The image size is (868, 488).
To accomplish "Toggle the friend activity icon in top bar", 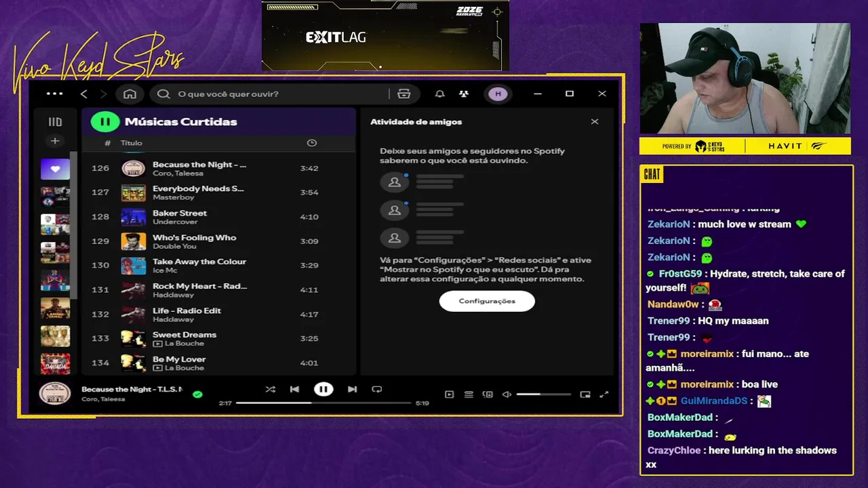I will point(464,94).
